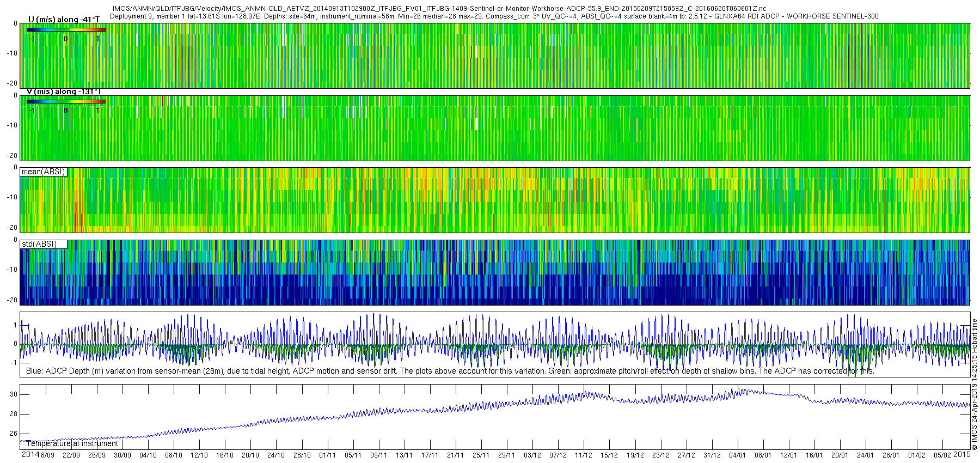Click the '2015' year label on time axis
This screenshot has width=980, height=463.
click(x=962, y=454)
